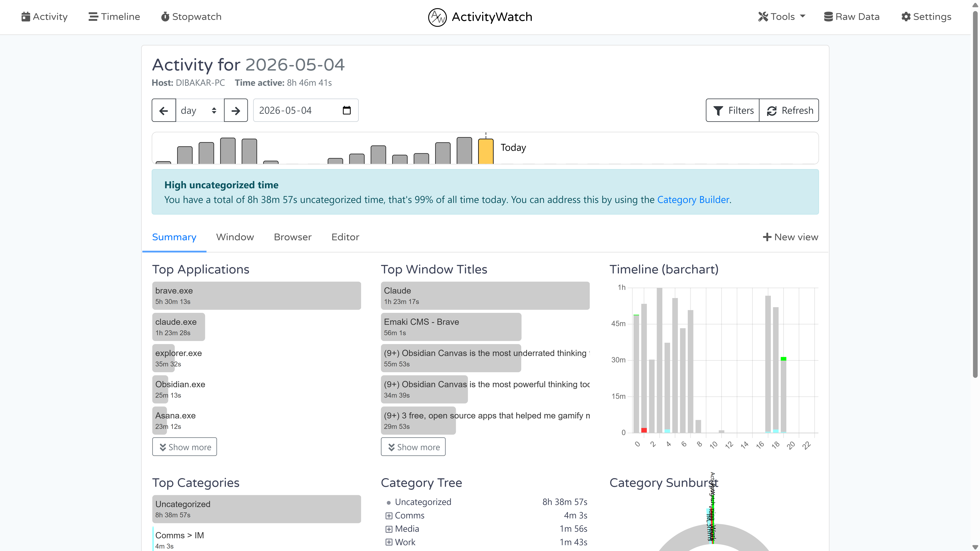The height and width of the screenshot is (551, 980).
Task: Click the Time active value 8h 46m 41s
Action: coord(309,83)
